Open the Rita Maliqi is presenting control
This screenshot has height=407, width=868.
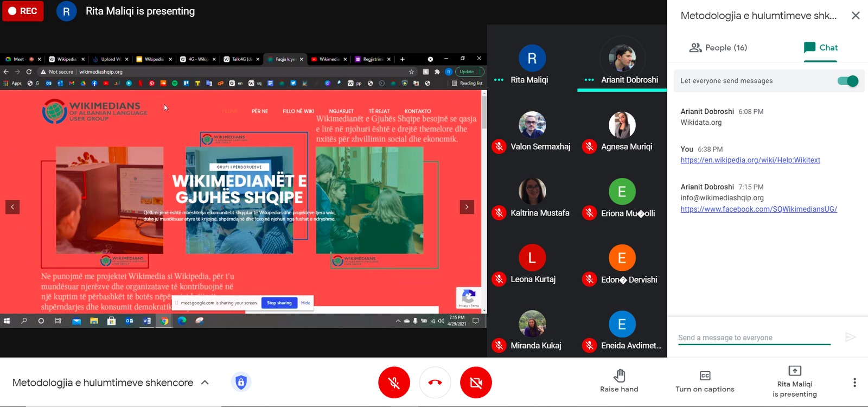[795, 381]
